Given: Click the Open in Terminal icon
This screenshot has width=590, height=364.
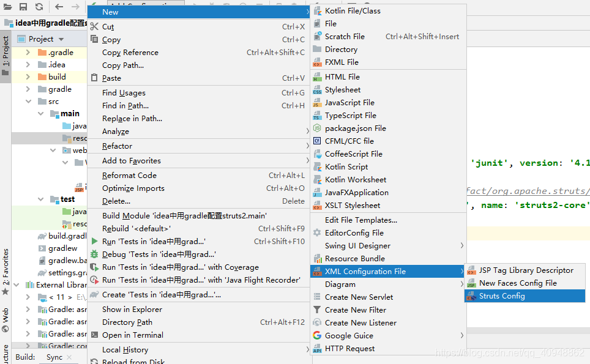Looking at the screenshot, I should [94, 335].
